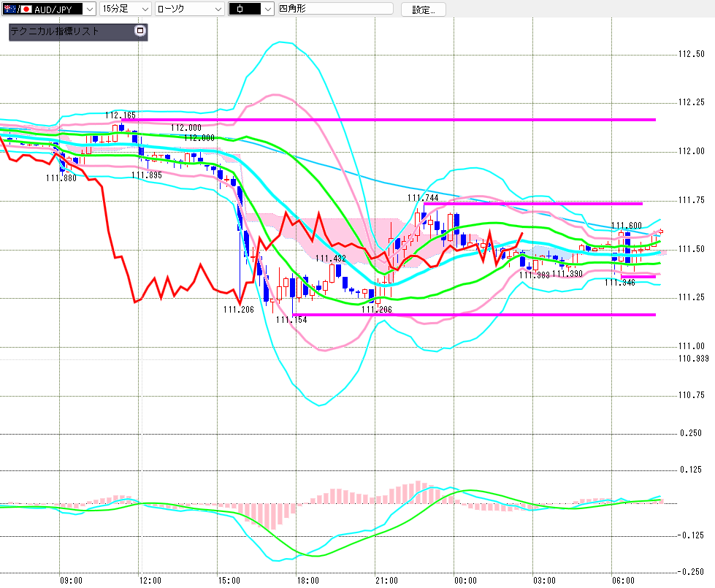
Task: Select the long magenta line at 111.154 low
Action: click(474, 314)
